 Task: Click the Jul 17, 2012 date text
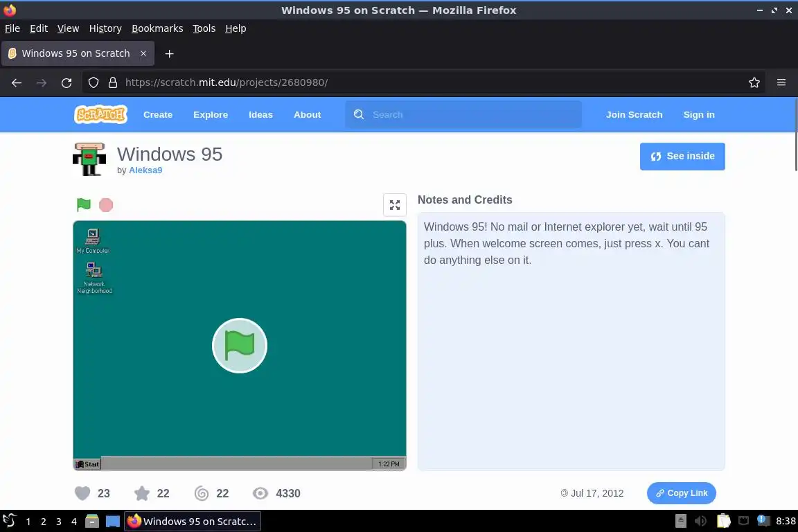pos(597,493)
